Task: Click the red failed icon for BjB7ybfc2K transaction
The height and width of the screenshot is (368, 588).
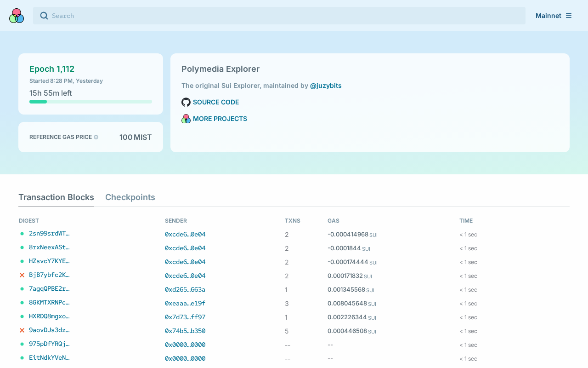Action: point(22,275)
